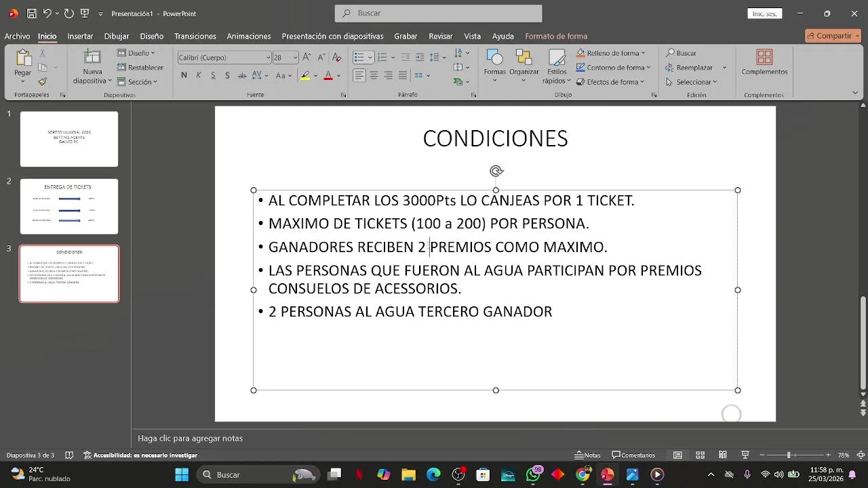Open Formas shapes gallery

[x=494, y=66]
